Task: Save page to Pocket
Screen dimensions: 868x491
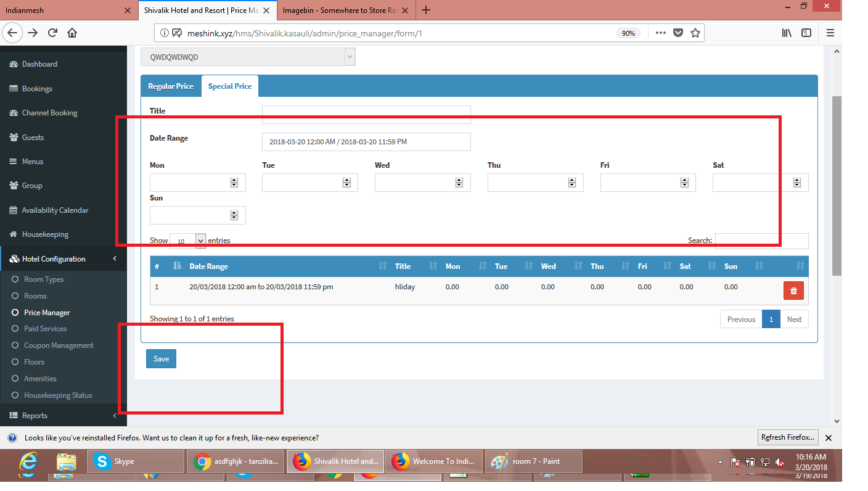Action: 678,33
